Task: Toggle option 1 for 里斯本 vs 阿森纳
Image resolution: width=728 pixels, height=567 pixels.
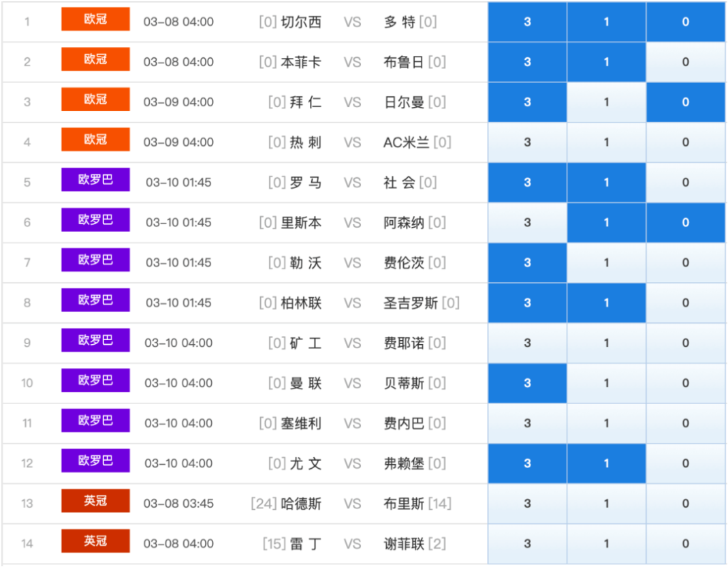Action: point(606,223)
